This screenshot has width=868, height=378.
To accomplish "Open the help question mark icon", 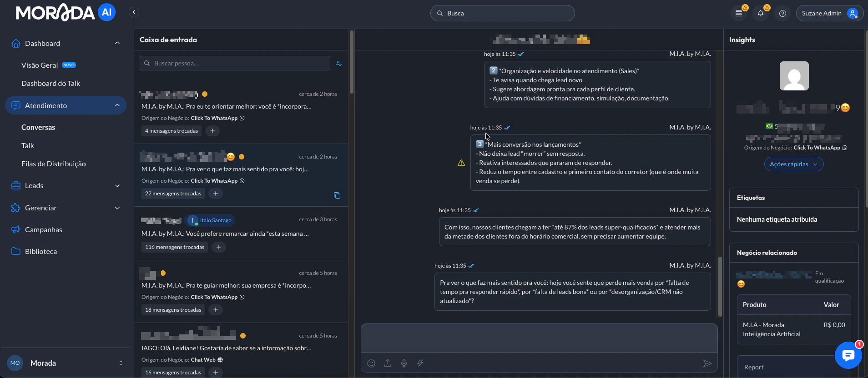I will pos(782,13).
